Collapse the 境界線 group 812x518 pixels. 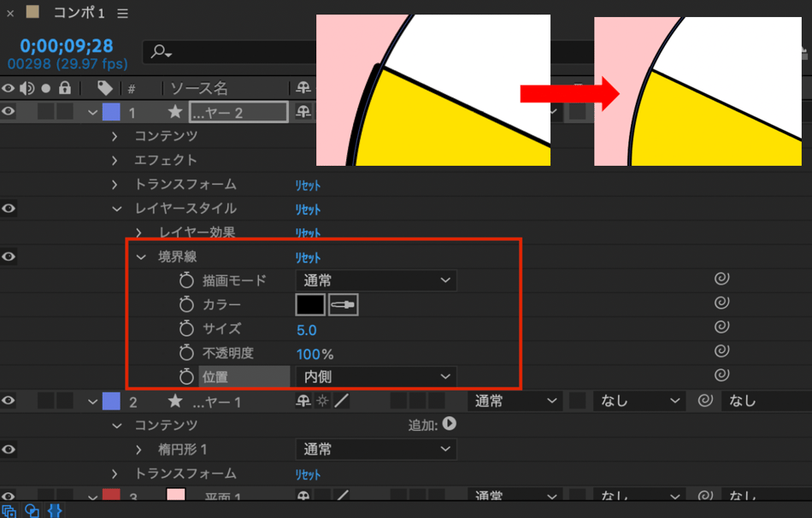(141, 257)
